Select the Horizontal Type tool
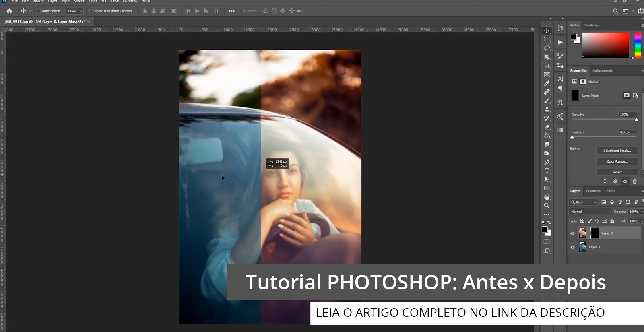The height and width of the screenshot is (332, 644). point(547,171)
